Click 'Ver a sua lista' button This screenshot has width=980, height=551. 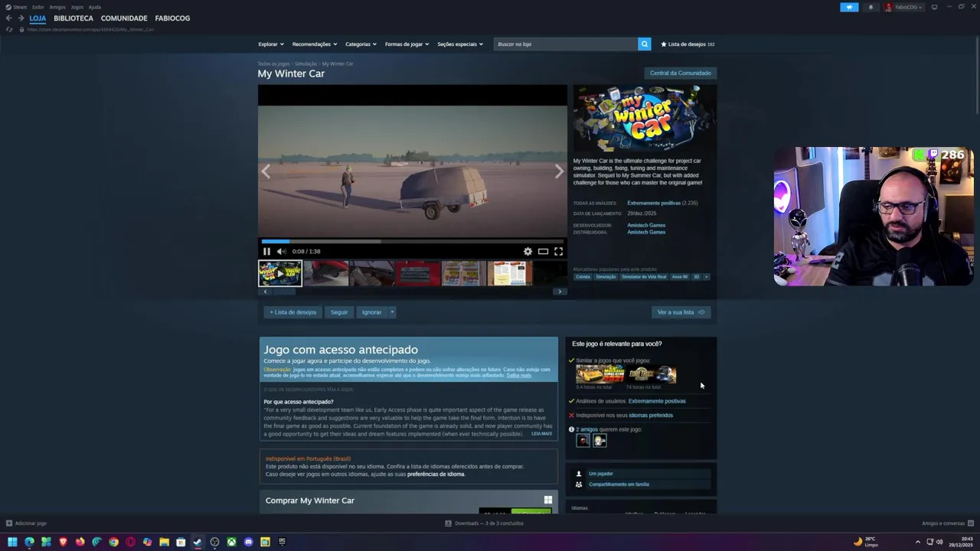pyautogui.click(x=681, y=312)
